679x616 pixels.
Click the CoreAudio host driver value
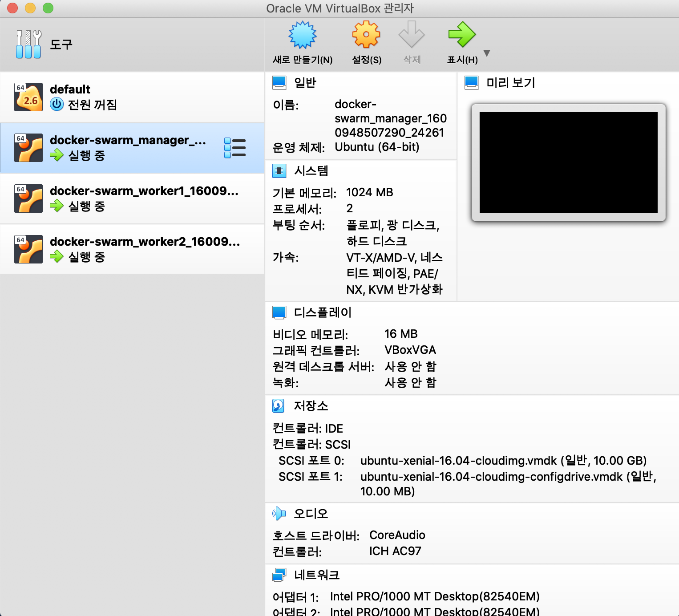coord(397,535)
